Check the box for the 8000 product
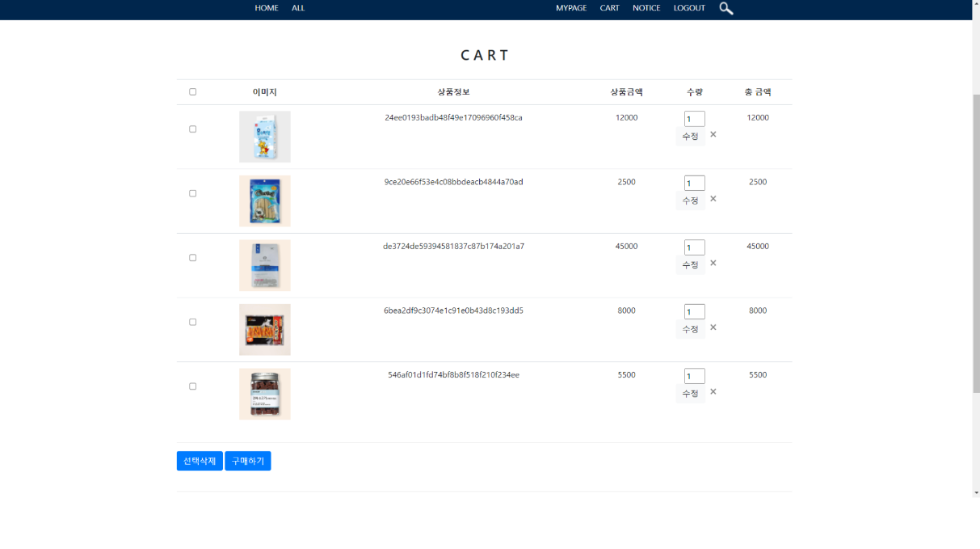The image size is (980, 549). point(192,322)
